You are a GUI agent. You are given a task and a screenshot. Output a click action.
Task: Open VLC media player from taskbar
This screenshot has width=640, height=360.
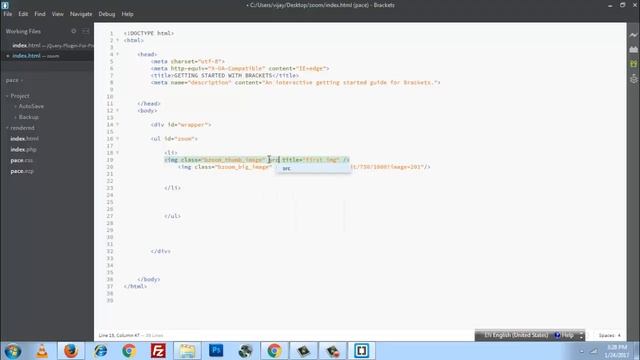tap(42, 351)
